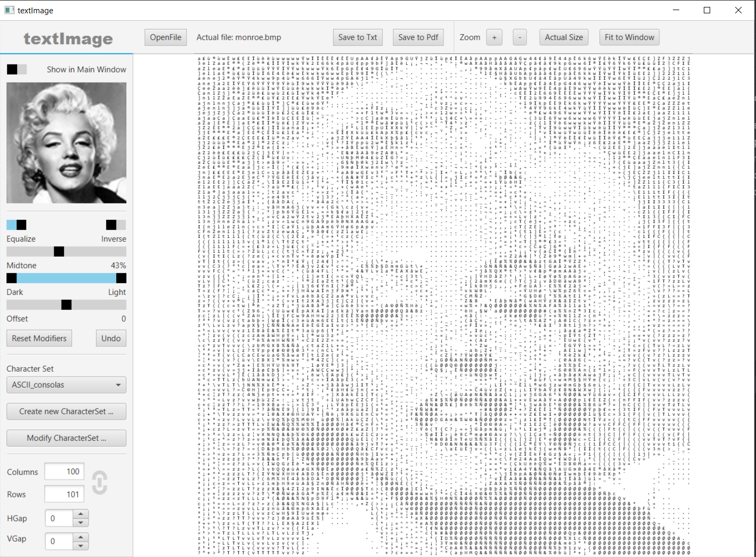Minimize the textImage window
Screen dimensions: 756x557
pyautogui.click(x=676, y=10)
